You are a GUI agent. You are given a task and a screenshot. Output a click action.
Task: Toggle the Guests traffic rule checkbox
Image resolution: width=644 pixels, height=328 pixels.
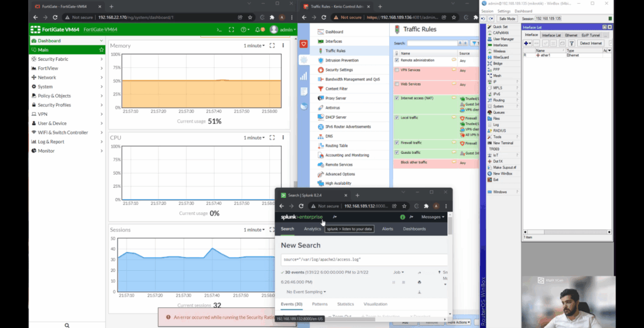point(397,152)
